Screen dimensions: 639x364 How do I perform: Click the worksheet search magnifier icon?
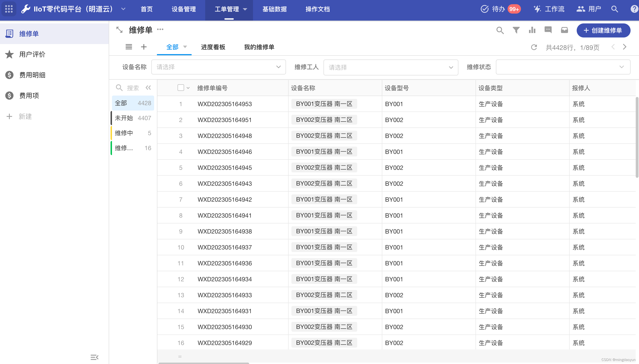(500, 30)
